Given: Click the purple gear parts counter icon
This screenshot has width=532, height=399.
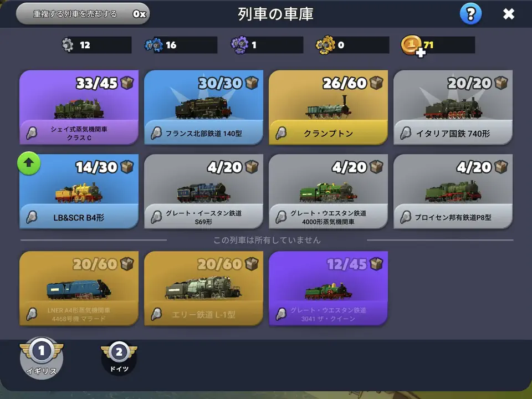Looking at the screenshot, I should click(x=239, y=45).
